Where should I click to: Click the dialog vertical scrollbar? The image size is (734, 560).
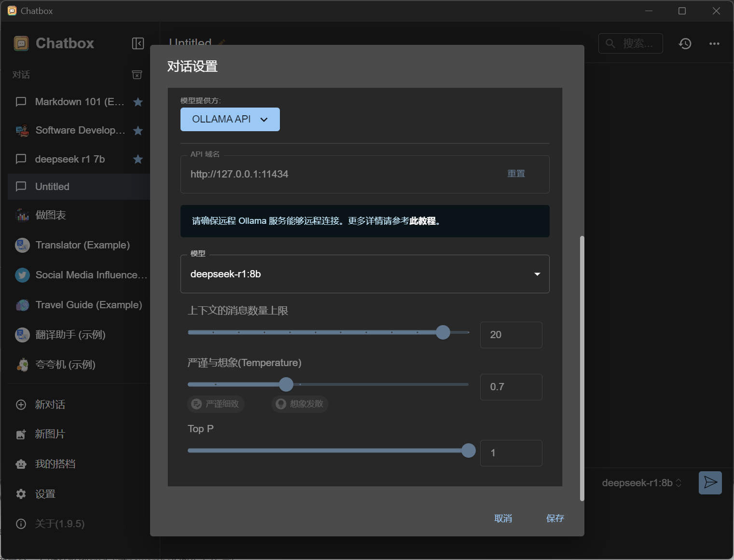[582, 369]
